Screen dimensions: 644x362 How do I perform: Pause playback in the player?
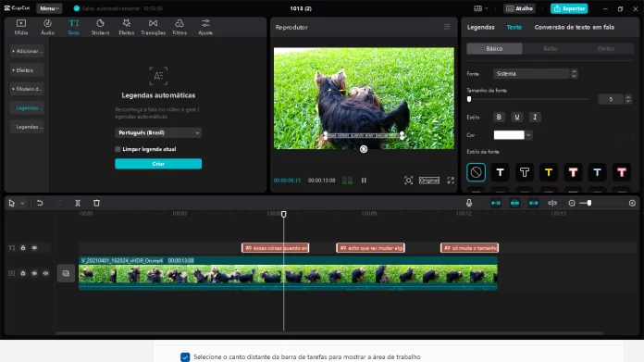coord(364,181)
